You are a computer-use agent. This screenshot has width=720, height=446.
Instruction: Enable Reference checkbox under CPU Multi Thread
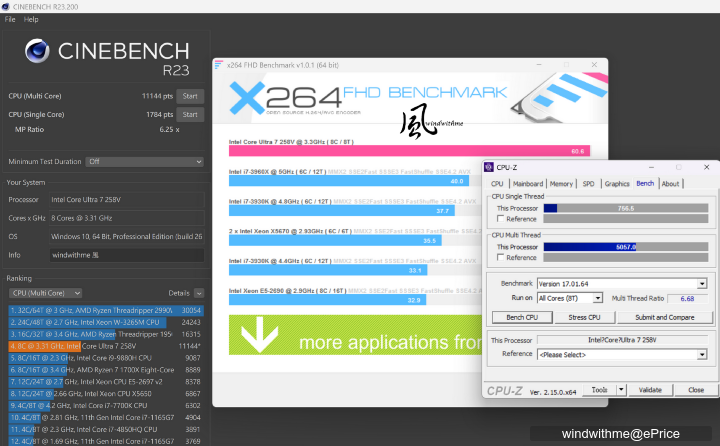click(500, 257)
